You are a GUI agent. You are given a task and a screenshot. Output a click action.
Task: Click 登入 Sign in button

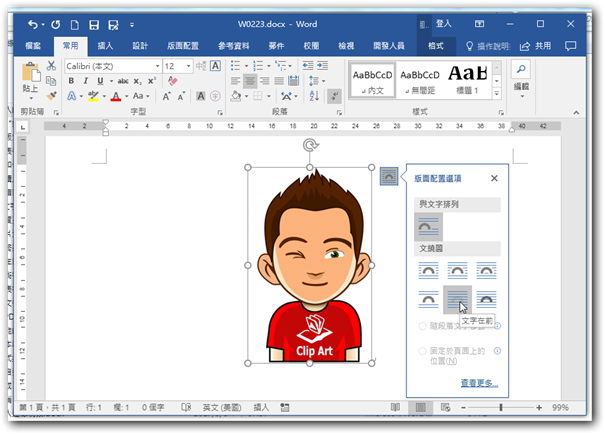(443, 24)
